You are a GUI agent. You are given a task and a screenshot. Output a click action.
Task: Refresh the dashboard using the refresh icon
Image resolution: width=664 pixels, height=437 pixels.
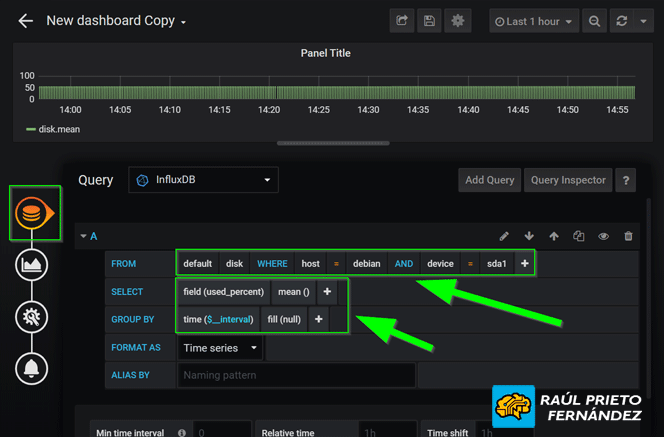click(621, 21)
